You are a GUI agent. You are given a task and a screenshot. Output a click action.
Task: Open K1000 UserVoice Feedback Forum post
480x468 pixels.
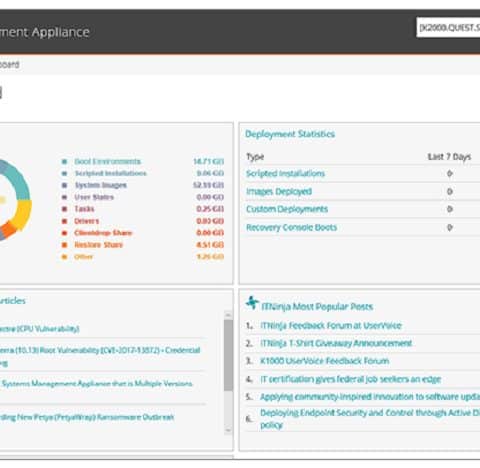[325, 361]
